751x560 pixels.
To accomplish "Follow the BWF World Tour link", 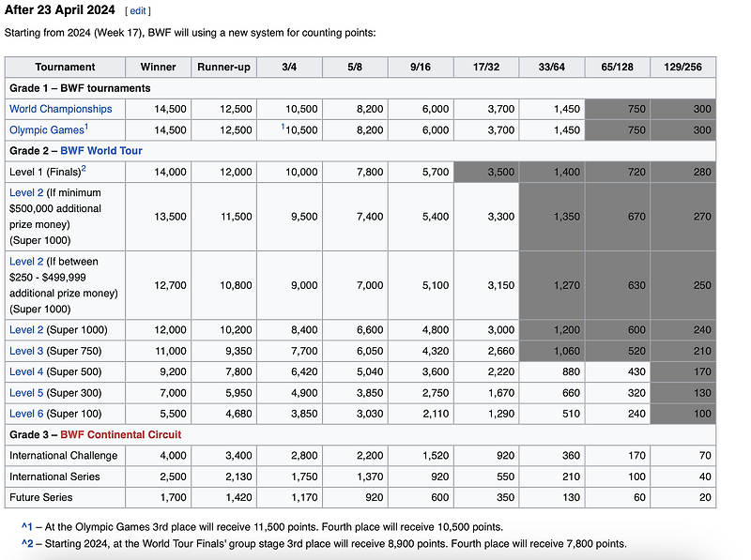I will tap(101, 151).
